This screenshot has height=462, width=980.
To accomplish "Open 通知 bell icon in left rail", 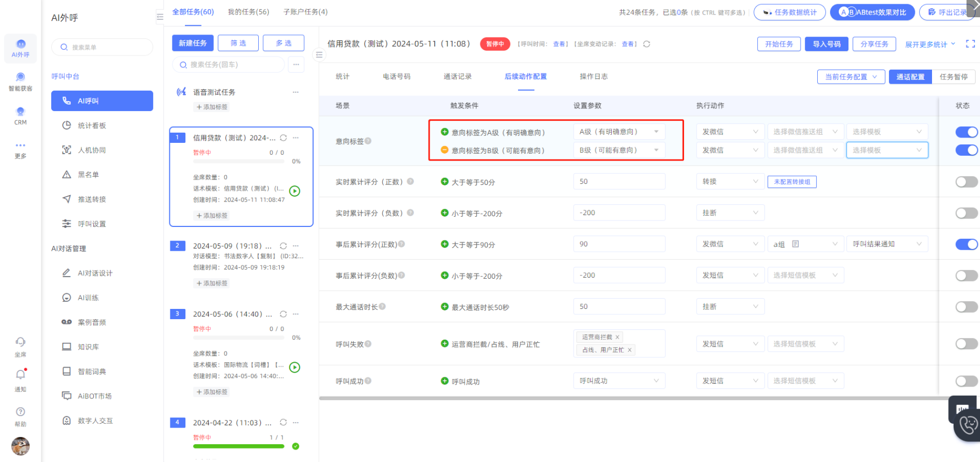I will click(x=20, y=375).
